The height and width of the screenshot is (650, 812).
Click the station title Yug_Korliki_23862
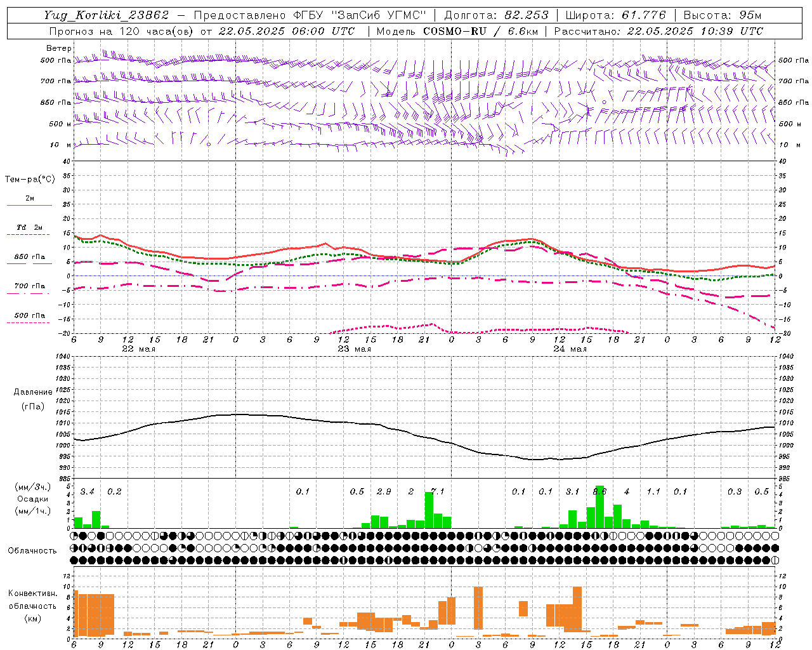107,15
